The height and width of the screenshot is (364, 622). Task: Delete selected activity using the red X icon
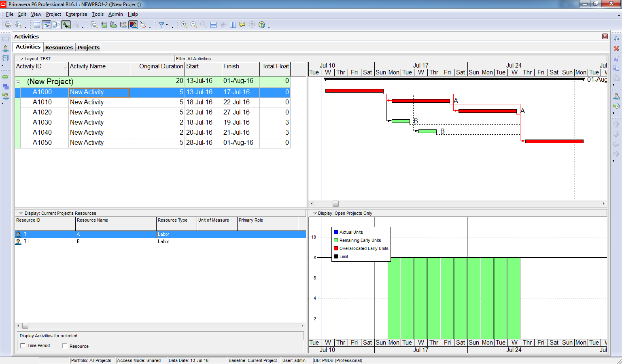tap(616, 48)
